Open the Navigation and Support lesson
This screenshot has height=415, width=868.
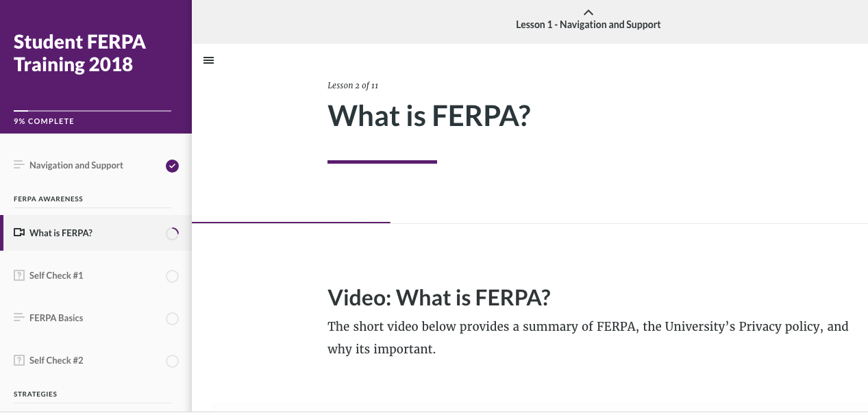(96, 165)
